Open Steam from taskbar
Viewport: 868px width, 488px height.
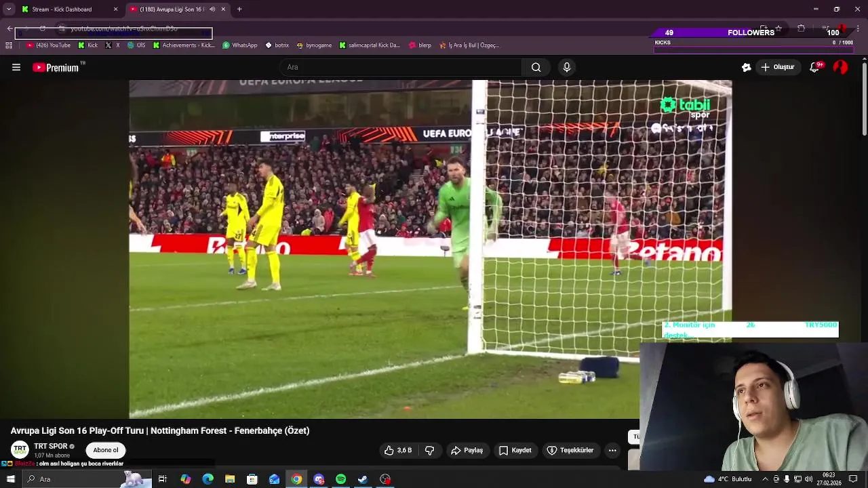coord(363,479)
